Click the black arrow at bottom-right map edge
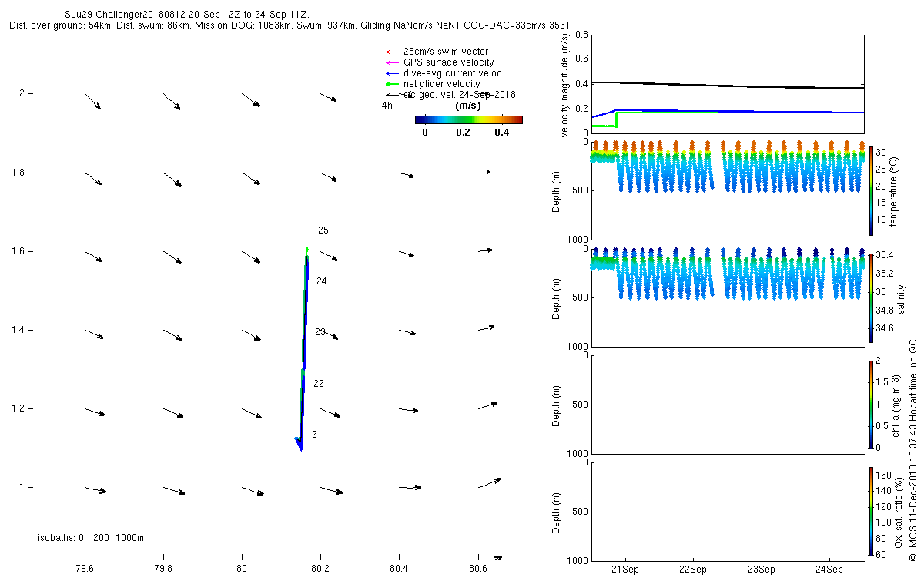Screen dimensions: 924x578 [x=498, y=556]
